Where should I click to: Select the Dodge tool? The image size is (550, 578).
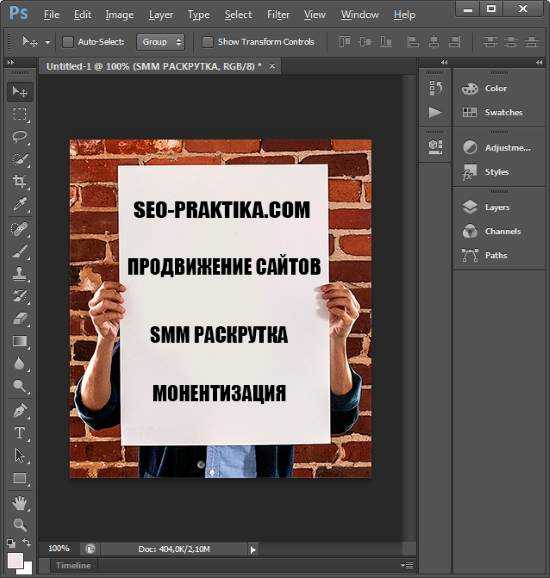click(x=20, y=386)
